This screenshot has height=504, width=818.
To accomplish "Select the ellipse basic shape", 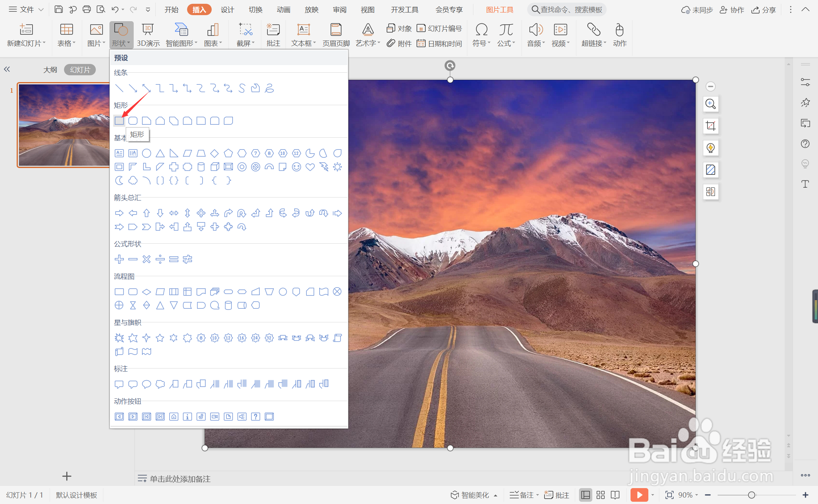I will 147,153.
